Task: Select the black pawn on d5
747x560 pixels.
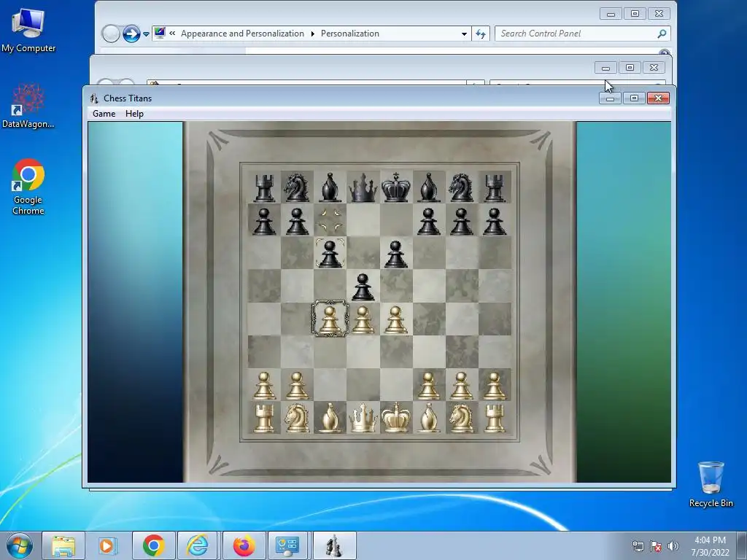Action: pyautogui.click(x=363, y=287)
